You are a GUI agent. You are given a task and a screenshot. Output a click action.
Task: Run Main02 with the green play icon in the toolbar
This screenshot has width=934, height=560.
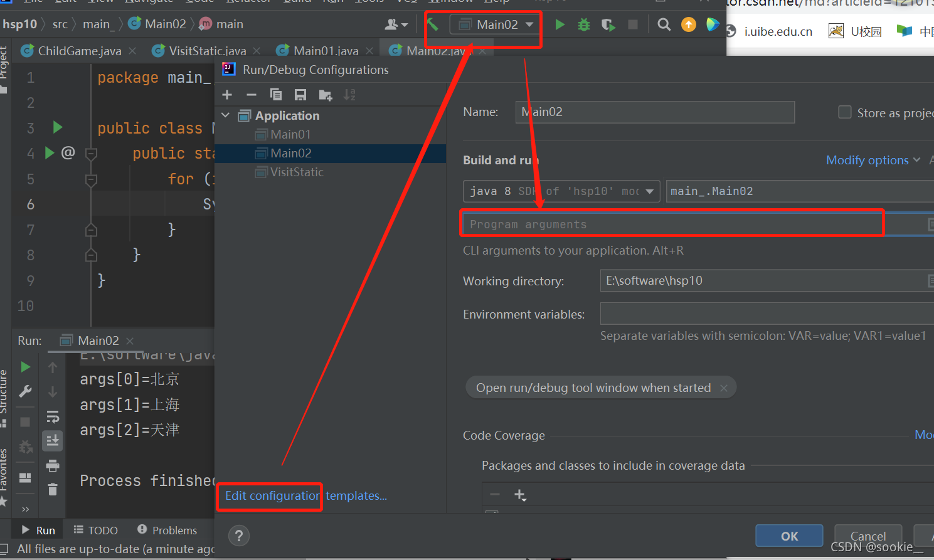(x=560, y=24)
